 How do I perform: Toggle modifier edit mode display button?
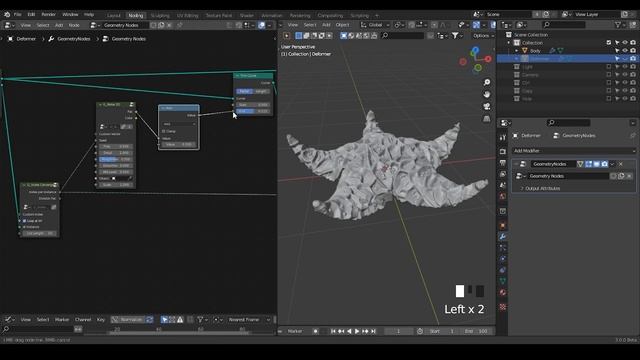pyautogui.click(x=589, y=164)
